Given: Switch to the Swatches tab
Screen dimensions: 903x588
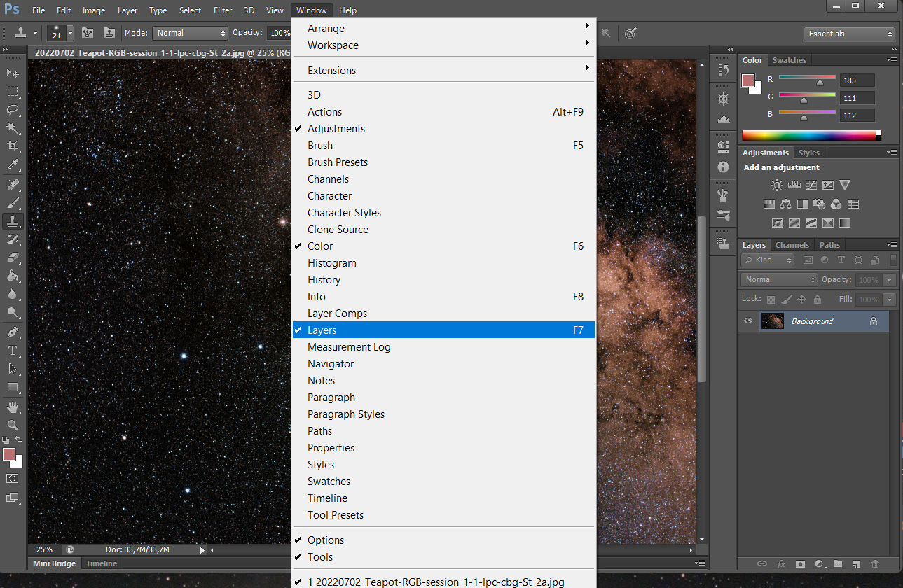Looking at the screenshot, I should point(789,60).
